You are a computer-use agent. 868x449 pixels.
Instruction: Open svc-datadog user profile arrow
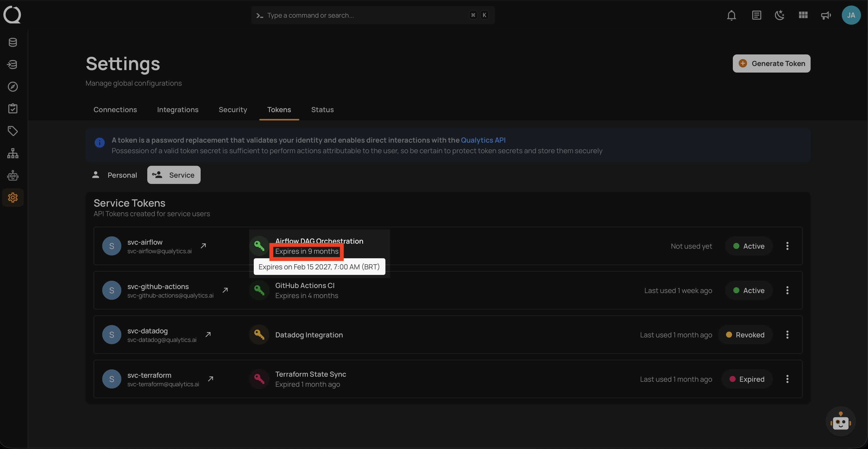[x=208, y=335]
